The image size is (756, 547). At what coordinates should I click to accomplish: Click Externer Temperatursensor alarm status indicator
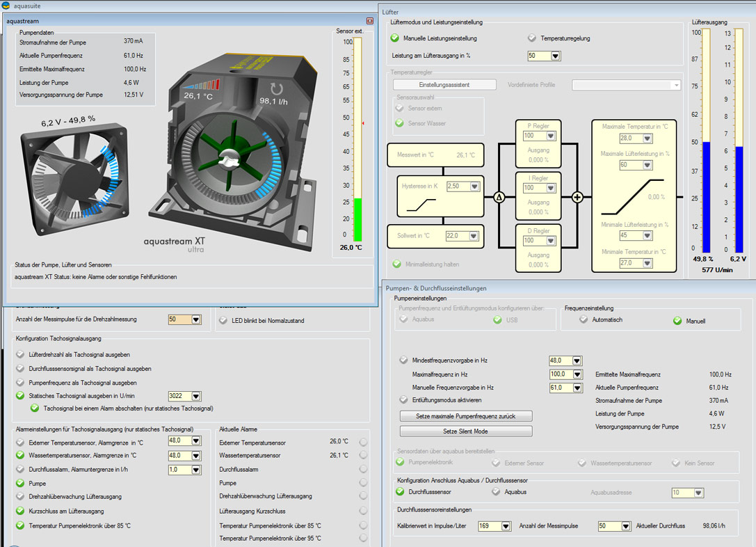tap(363, 442)
